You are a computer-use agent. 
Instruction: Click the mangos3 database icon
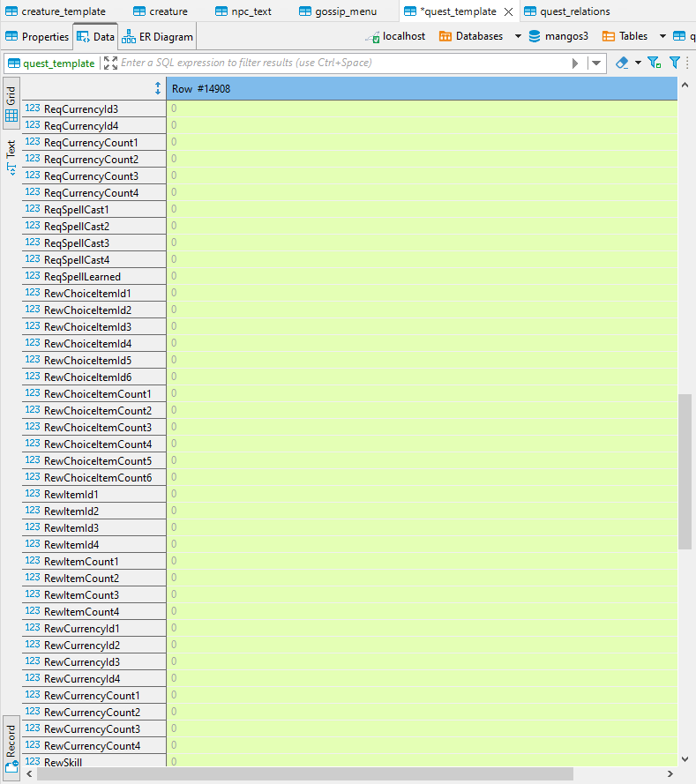535,36
